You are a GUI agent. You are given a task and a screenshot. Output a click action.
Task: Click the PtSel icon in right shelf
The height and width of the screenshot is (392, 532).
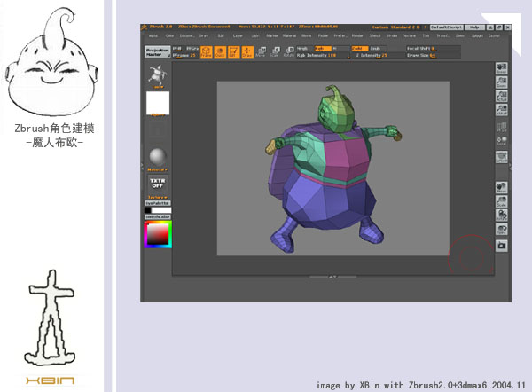click(x=502, y=127)
